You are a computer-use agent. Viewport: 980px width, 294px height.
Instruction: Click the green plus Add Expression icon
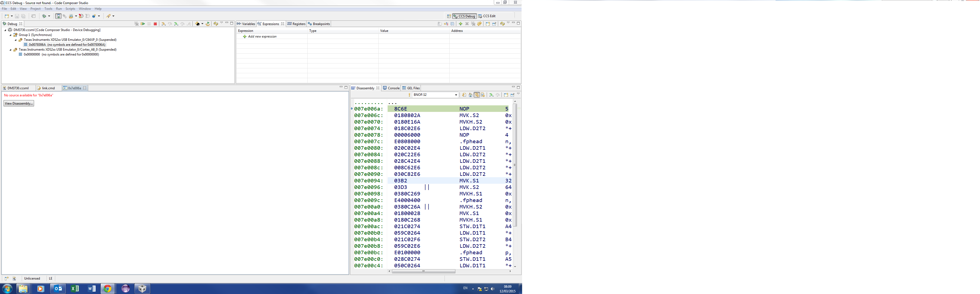pos(461,24)
